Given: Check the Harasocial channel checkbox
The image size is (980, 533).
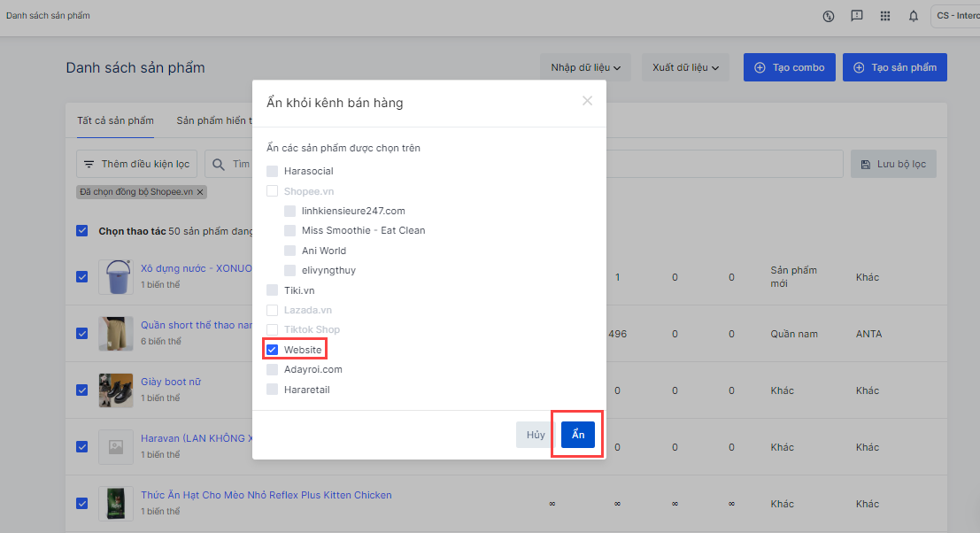Looking at the screenshot, I should (273, 171).
